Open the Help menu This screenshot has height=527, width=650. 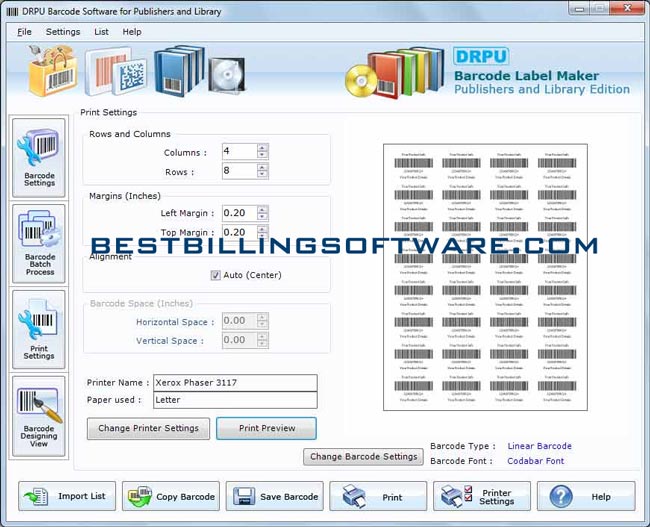pos(132,32)
